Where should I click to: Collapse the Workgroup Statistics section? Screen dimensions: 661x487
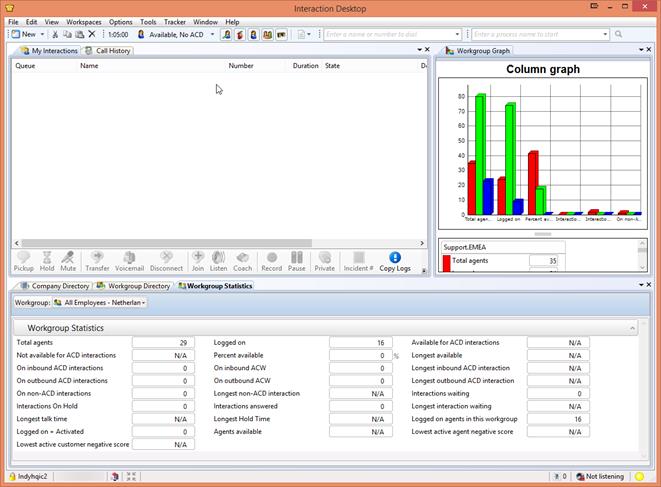point(632,328)
